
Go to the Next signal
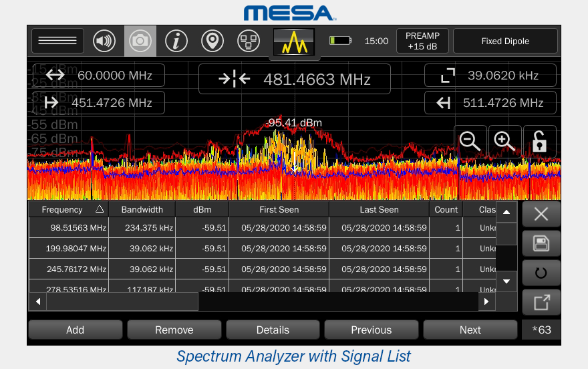point(470,330)
